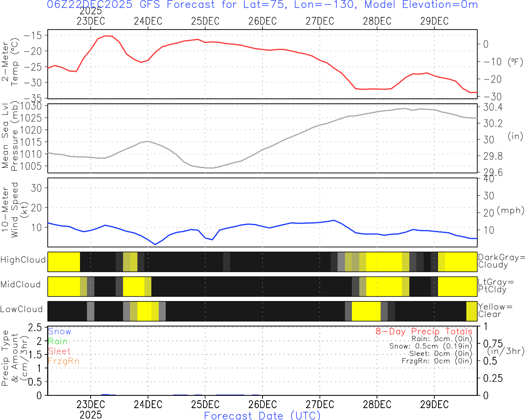Click the blue wind speed dip after 24DEC

tap(155, 244)
